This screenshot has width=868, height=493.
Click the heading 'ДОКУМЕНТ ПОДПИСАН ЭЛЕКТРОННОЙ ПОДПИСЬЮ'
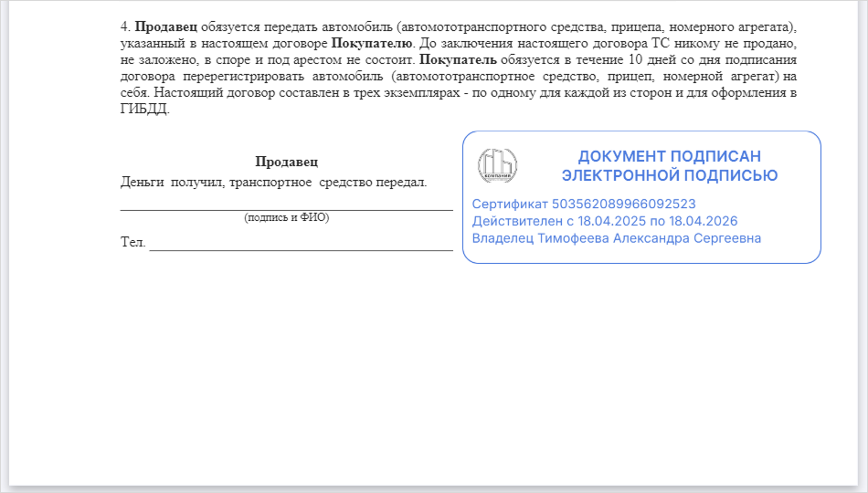pos(669,165)
